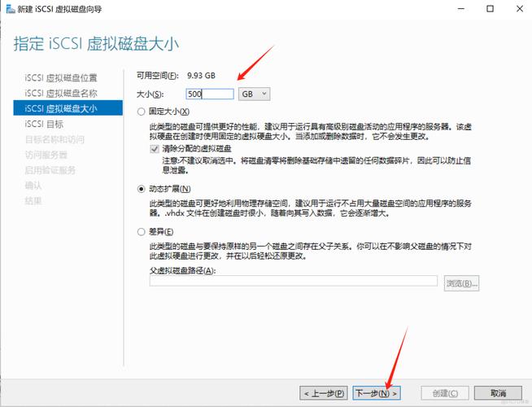Select the 固定大小 radio option
Viewport: 532px width, 407px height.
(142, 112)
